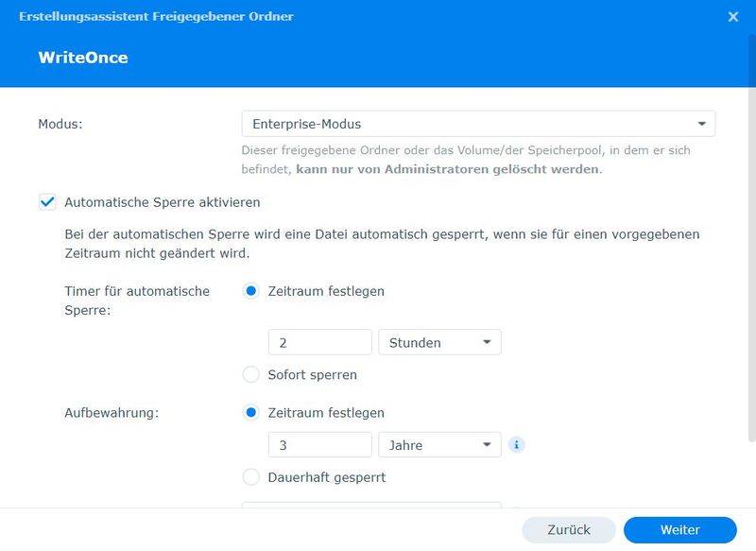The image size is (756, 551).
Task: Click the arrow on the Jahre unit selector
Action: (490, 444)
